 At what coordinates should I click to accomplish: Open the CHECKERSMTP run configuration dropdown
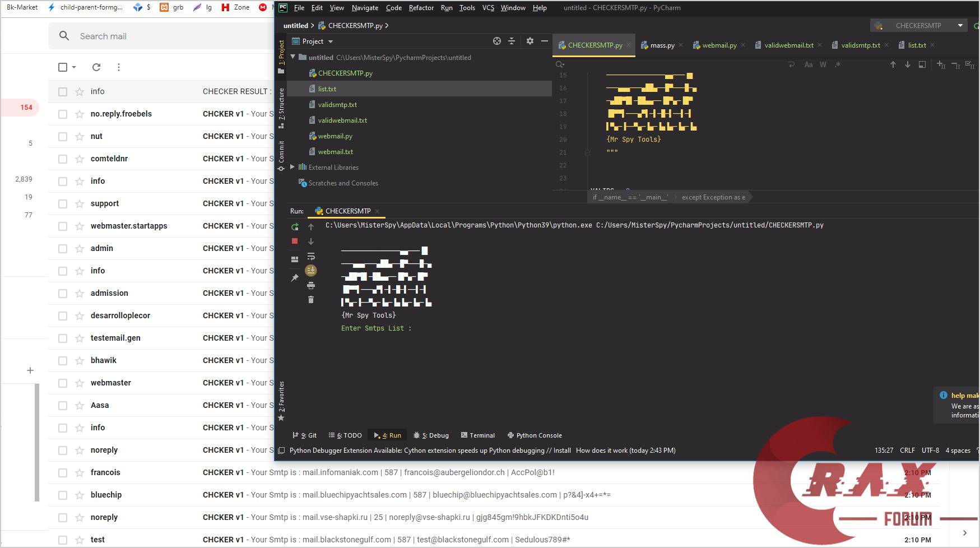[918, 26]
